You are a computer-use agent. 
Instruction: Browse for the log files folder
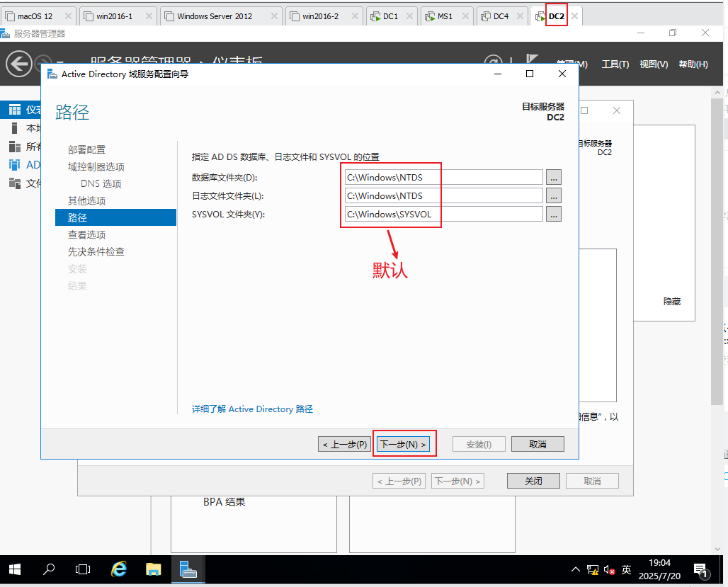[553, 195]
